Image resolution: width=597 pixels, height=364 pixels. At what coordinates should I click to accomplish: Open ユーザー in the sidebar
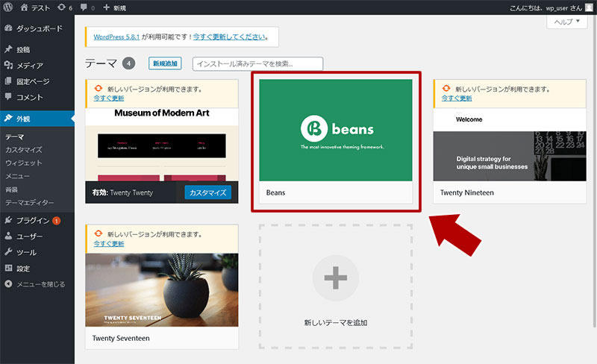coord(37,236)
